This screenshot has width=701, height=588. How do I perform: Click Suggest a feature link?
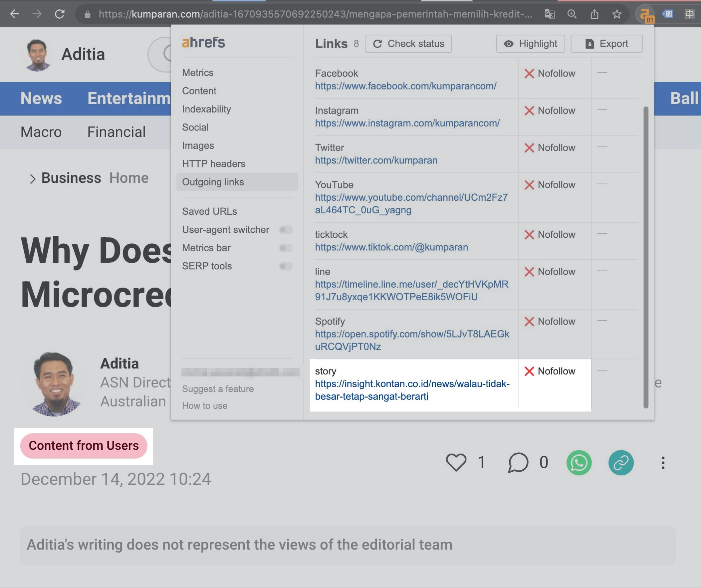point(218,388)
